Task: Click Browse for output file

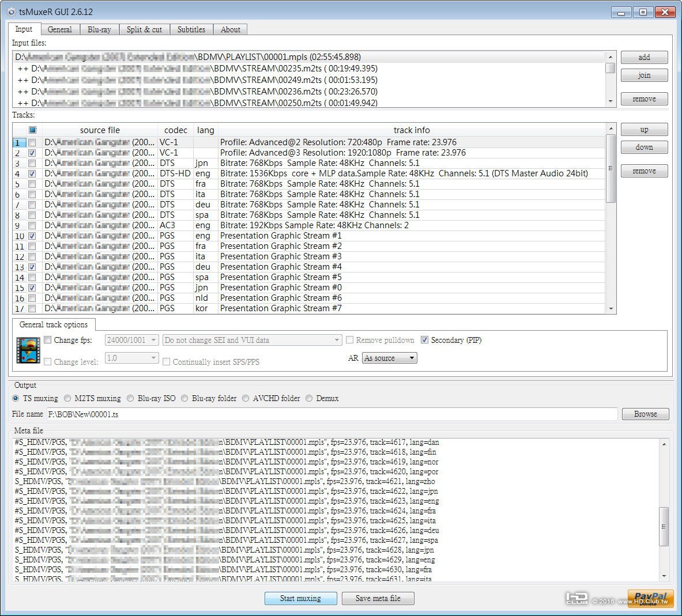Action: (646, 414)
